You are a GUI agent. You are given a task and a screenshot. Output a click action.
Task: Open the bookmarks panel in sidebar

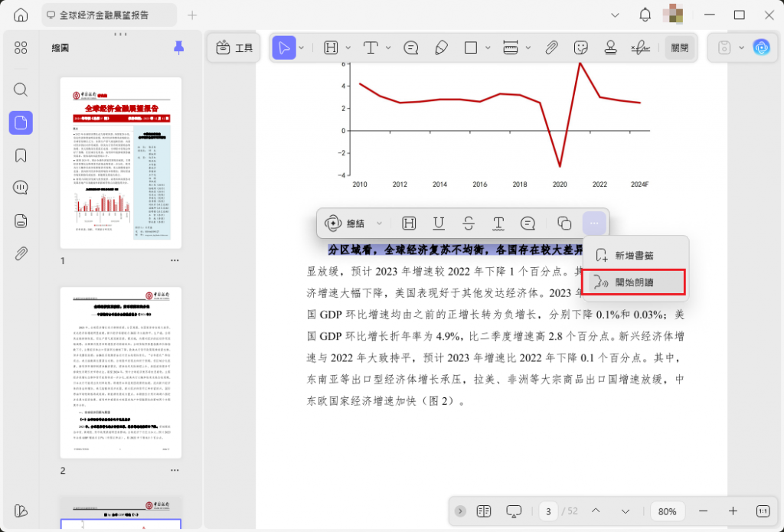[20, 155]
